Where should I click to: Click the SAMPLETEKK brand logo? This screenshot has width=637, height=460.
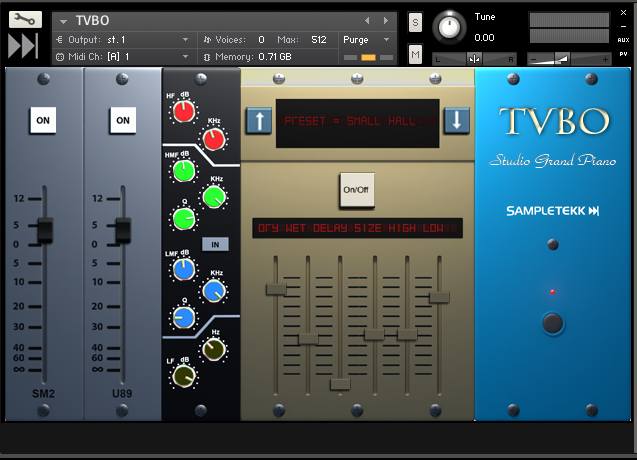(x=552, y=211)
